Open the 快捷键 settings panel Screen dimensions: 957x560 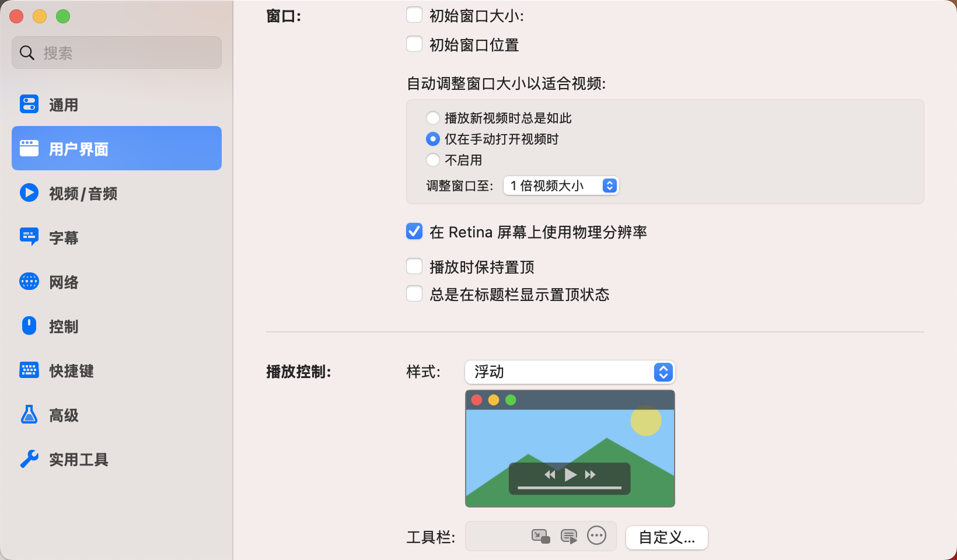click(71, 370)
